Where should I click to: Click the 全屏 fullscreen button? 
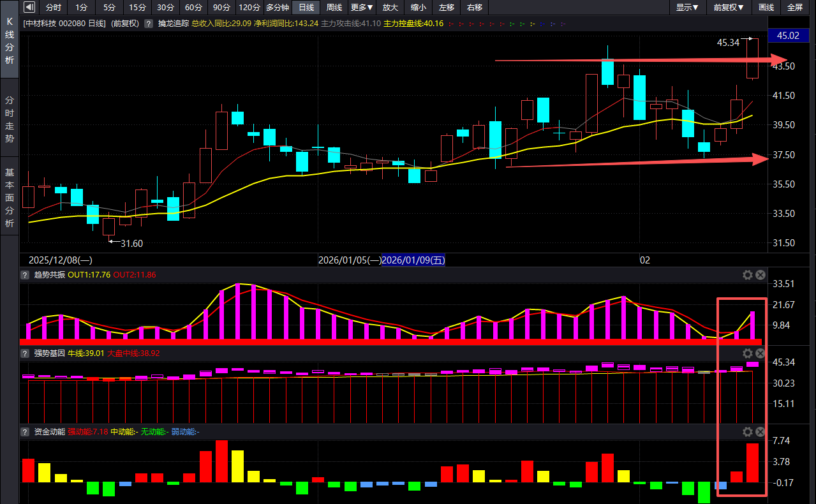[x=796, y=8]
